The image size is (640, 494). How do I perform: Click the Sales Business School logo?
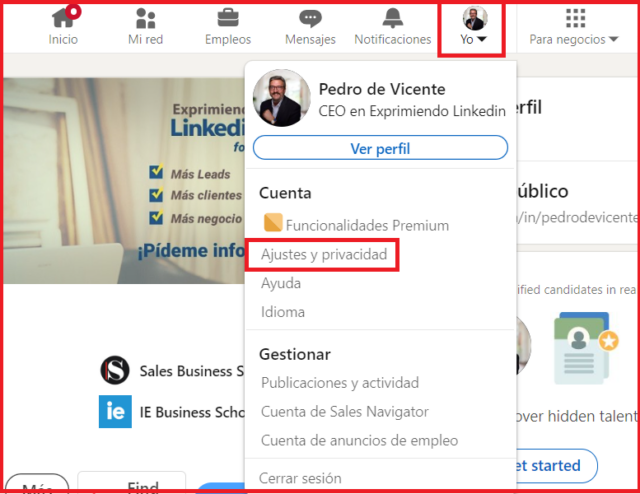(115, 370)
